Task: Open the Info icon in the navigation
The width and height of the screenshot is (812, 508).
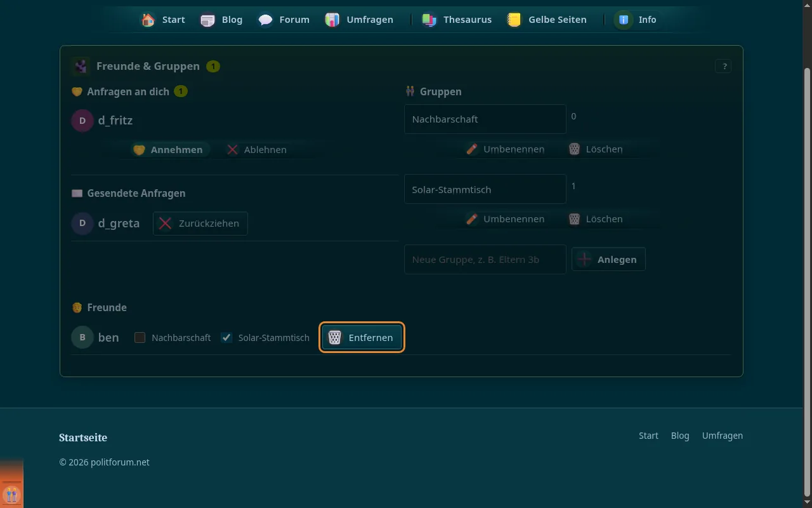Action: tap(624, 20)
